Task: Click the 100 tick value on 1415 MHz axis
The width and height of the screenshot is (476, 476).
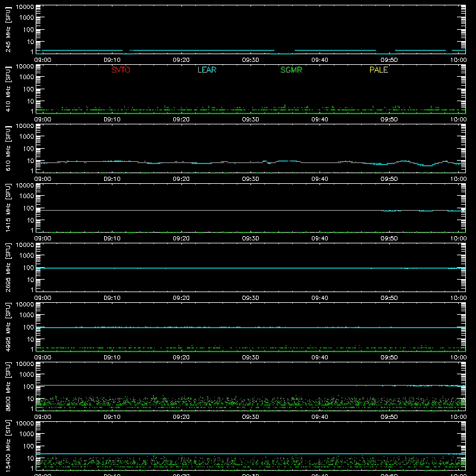Action: (x=29, y=208)
